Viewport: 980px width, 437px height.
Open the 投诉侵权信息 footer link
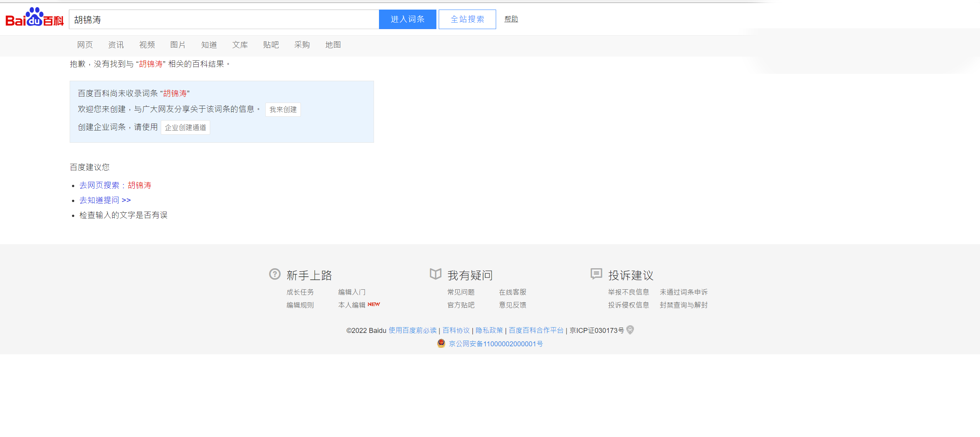pos(629,305)
